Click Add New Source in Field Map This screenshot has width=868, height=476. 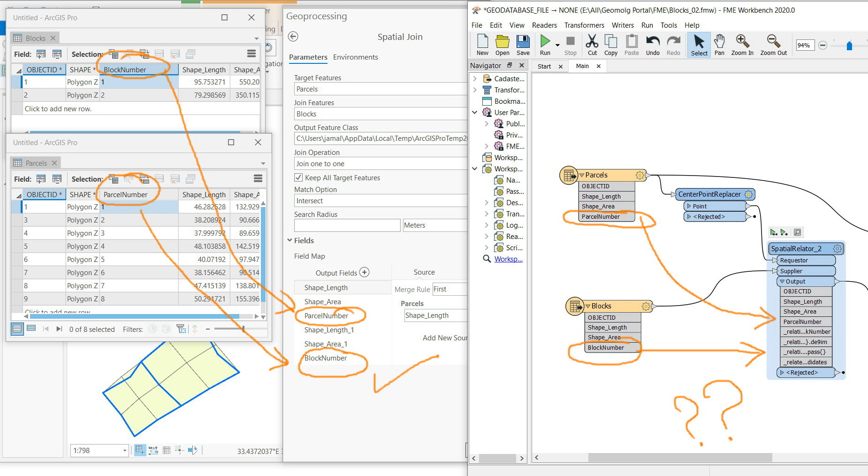point(445,338)
